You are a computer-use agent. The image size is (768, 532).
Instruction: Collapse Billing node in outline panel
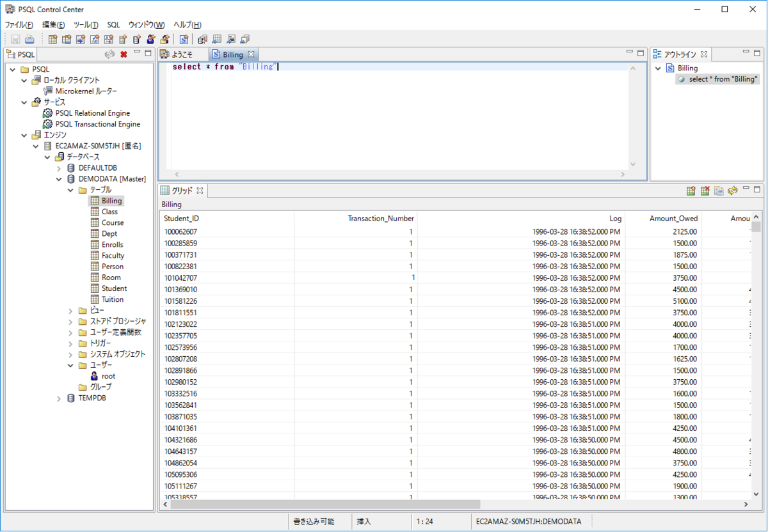(659, 68)
